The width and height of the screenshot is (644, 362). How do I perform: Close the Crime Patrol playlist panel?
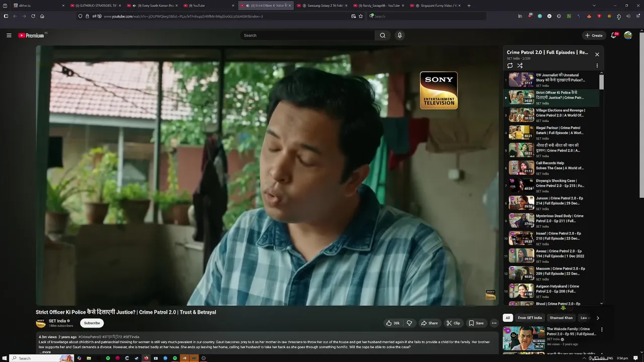point(597,54)
